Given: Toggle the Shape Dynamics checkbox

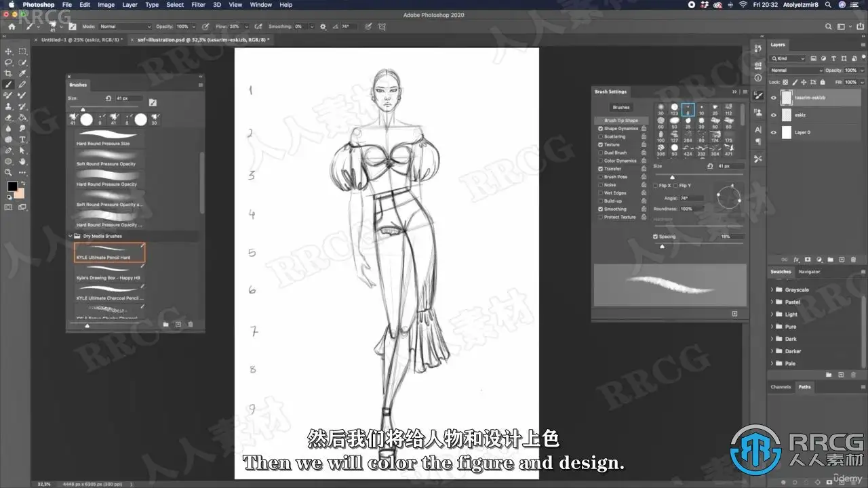Looking at the screenshot, I should point(600,128).
